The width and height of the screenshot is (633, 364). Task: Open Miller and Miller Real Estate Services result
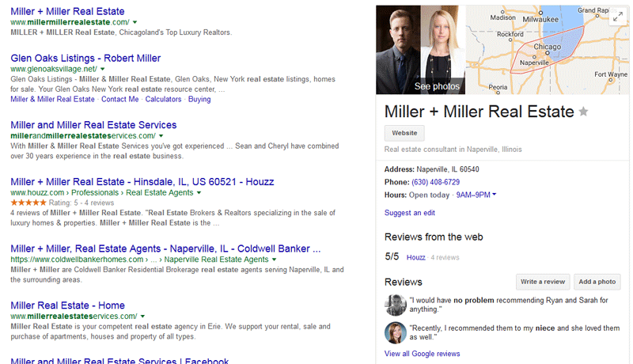click(x=93, y=125)
